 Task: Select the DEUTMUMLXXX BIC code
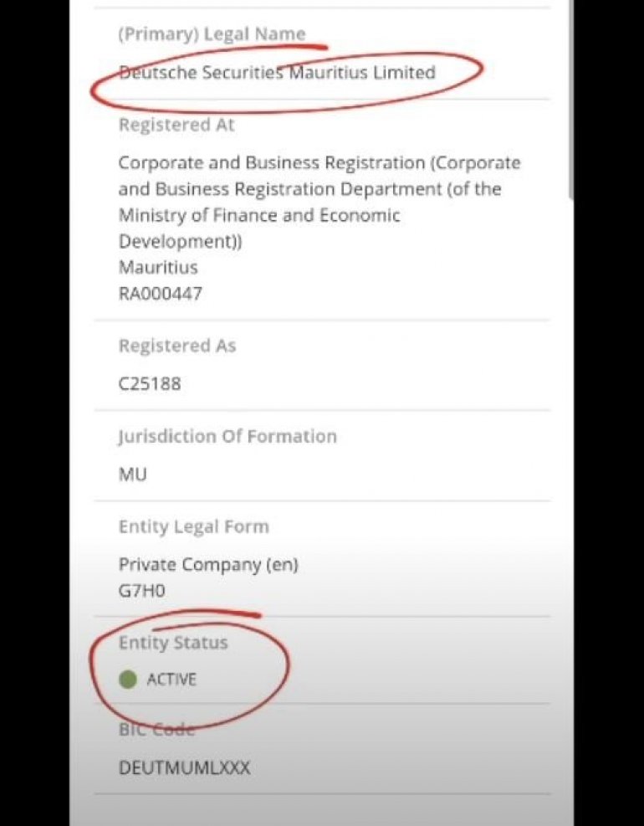(184, 767)
